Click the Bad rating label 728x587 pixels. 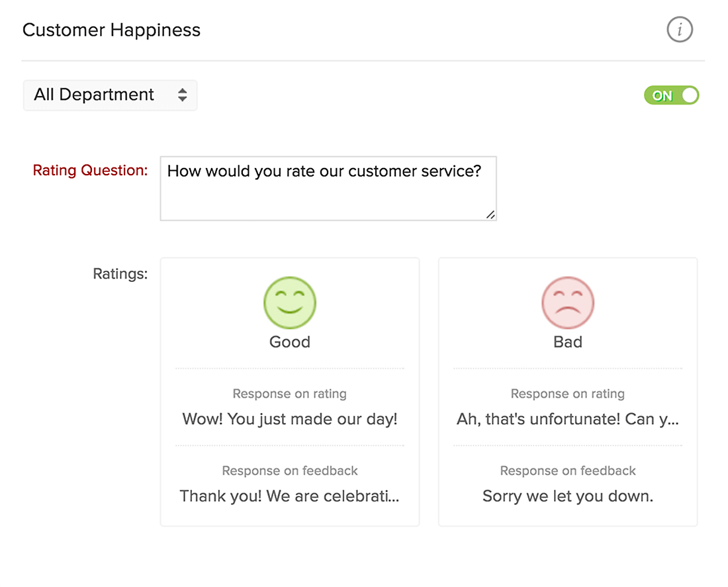click(568, 342)
